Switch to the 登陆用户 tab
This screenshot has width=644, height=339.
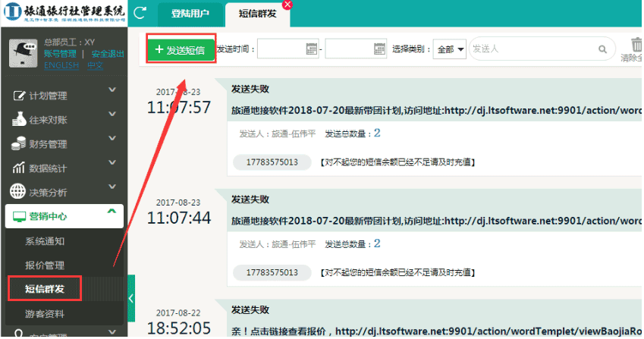coord(190,14)
